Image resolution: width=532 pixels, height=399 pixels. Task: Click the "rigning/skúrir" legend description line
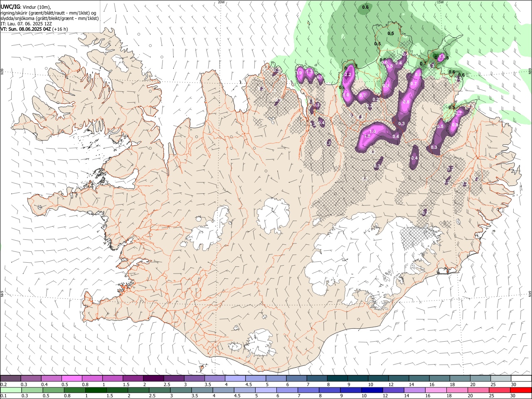point(49,12)
